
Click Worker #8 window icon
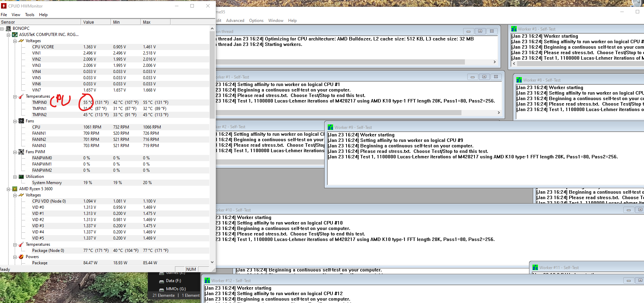coord(519,80)
